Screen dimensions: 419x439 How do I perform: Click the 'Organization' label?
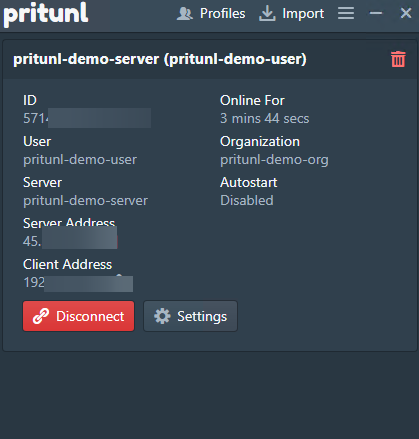click(x=260, y=142)
